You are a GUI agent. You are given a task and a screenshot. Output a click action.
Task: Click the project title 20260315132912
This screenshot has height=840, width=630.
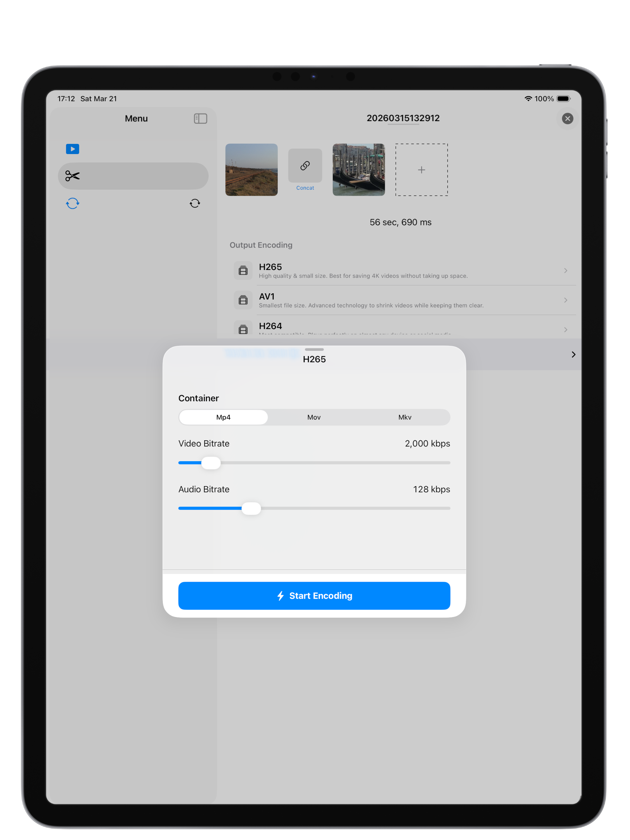(403, 118)
